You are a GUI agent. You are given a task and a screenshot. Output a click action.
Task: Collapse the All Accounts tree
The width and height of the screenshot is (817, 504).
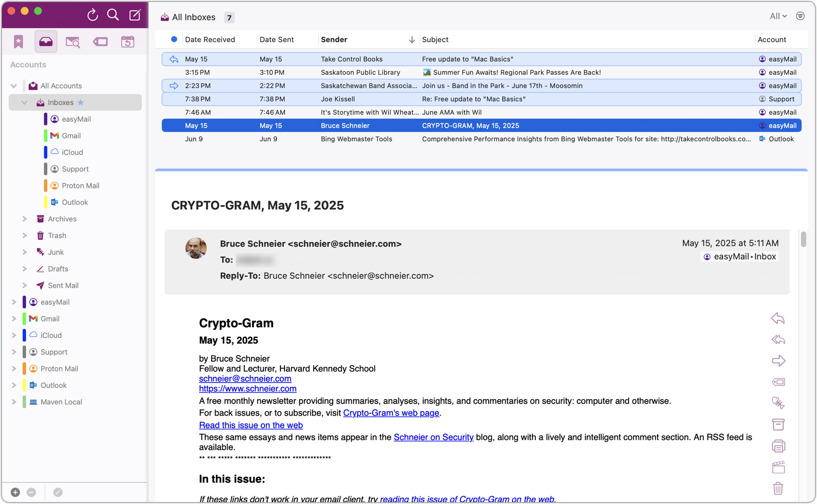click(x=14, y=86)
